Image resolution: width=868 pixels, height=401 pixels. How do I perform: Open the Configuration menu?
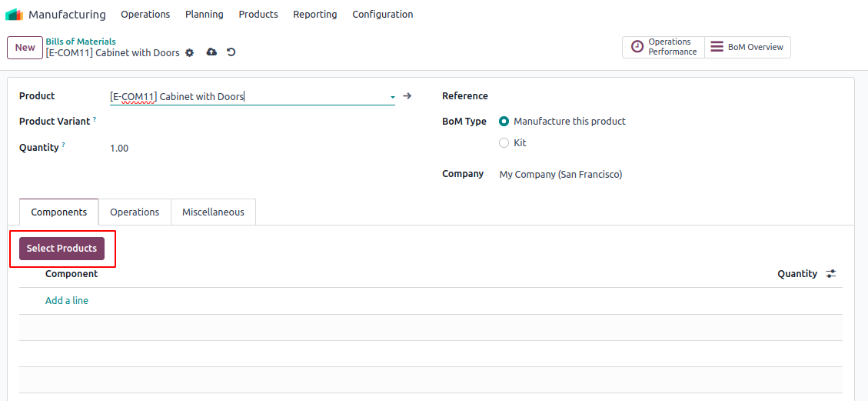coord(382,15)
